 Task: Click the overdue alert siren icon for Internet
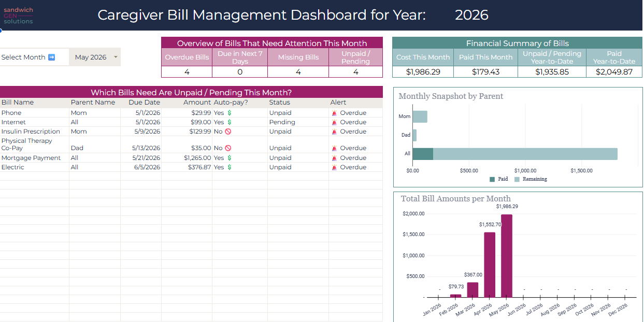coord(334,122)
